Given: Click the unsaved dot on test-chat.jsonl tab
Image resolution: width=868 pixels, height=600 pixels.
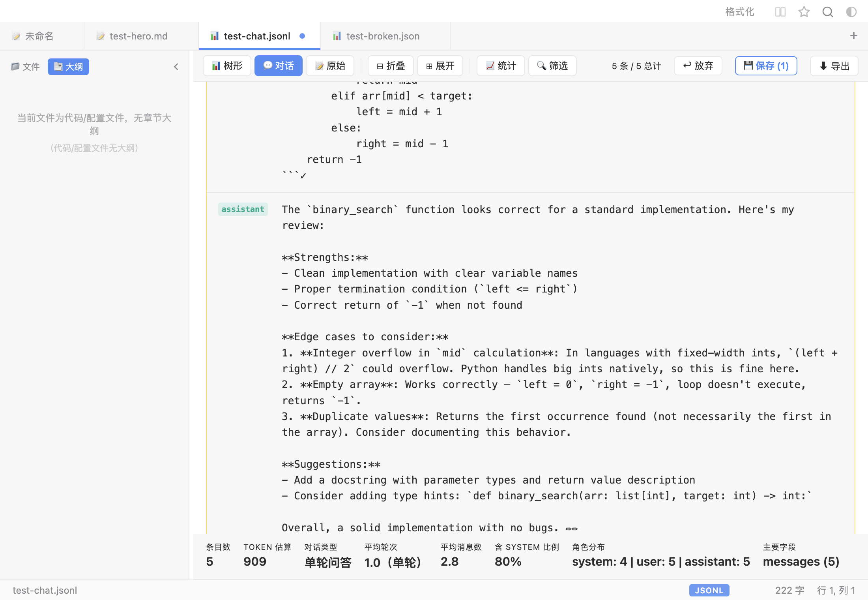Looking at the screenshot, I should [x=302, y=36].
